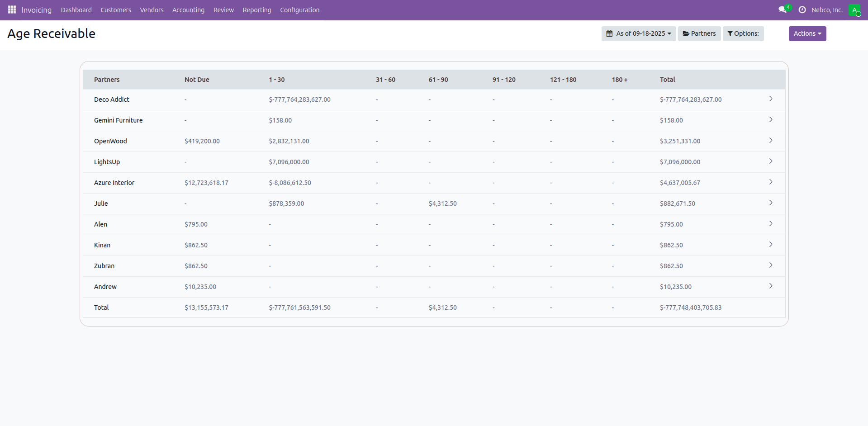The width and height of the screenshot is (868, 426).
Task: Open the Reporting menu
Action: pyautogui.click(x=256, y=10)
